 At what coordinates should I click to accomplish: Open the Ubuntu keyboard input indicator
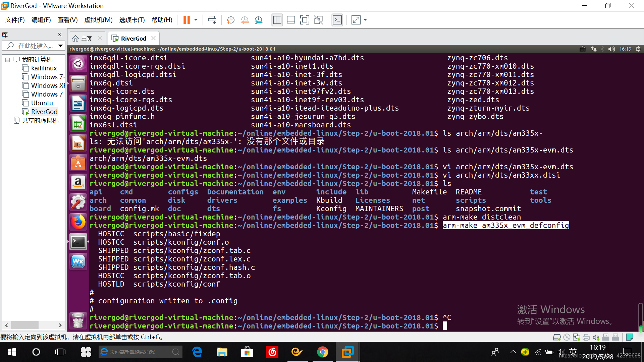[x=583, y=49]
